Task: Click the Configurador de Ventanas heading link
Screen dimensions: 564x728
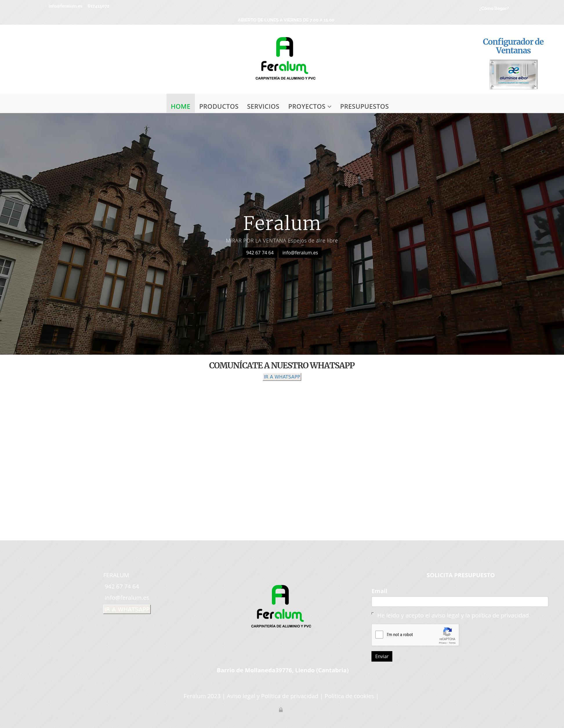Action: [513, 46]
